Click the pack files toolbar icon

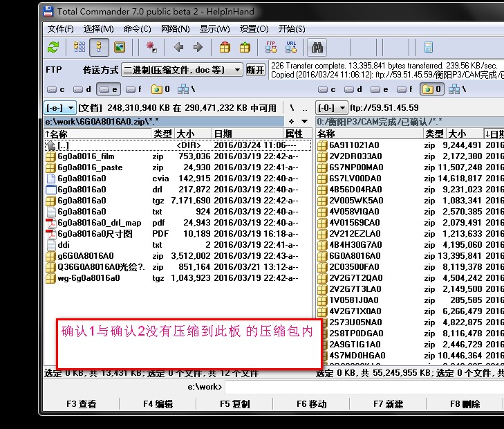tap(225, 47)
